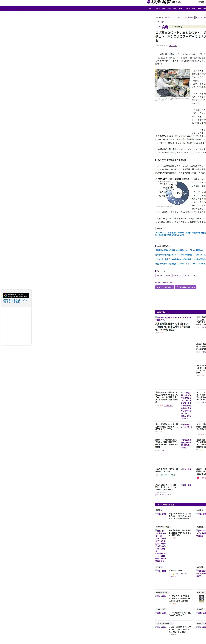
Task: Click the #イスラエル・中東情勢 trending tag
Action: [x=186, y=17]
